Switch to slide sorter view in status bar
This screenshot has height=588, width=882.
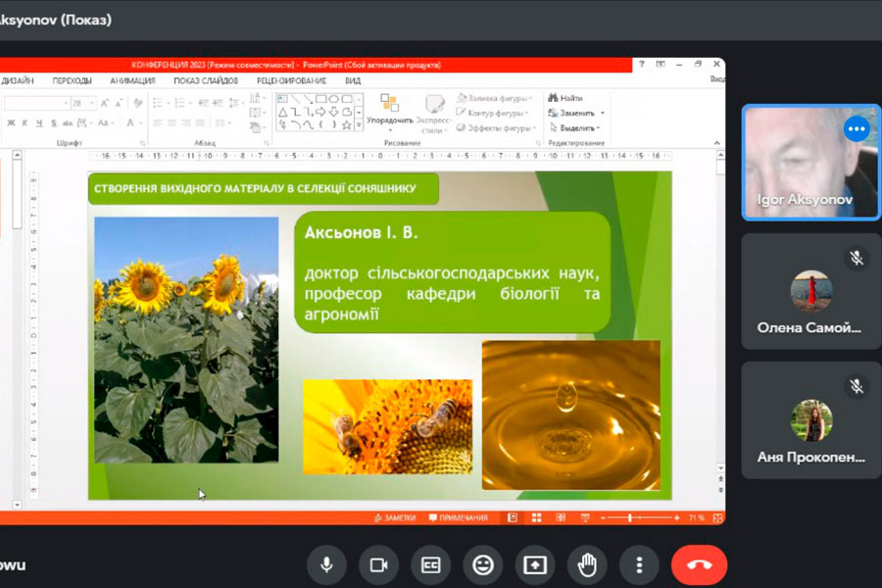(x=536, y=517)
